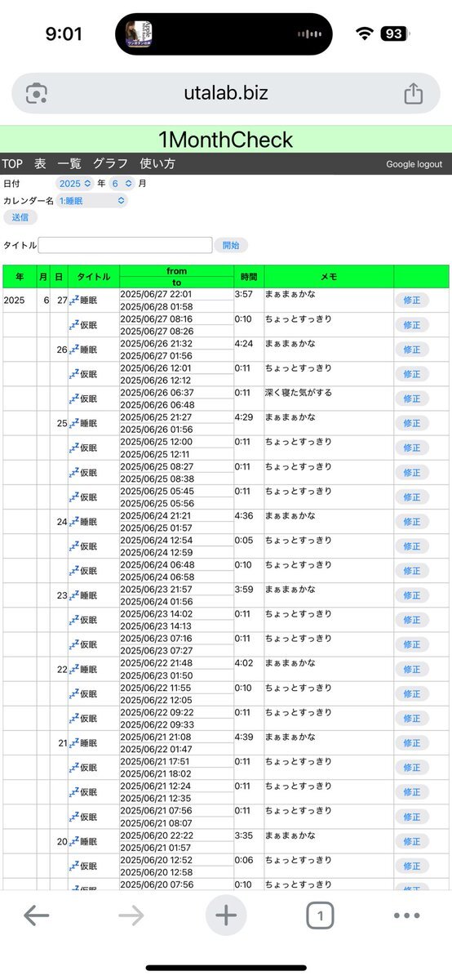
Task: Tap the camera search icon in address bar
Action: point(36,93)
